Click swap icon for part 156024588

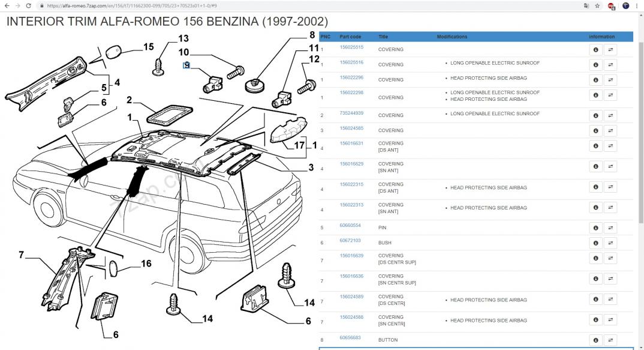click(610, 320)
